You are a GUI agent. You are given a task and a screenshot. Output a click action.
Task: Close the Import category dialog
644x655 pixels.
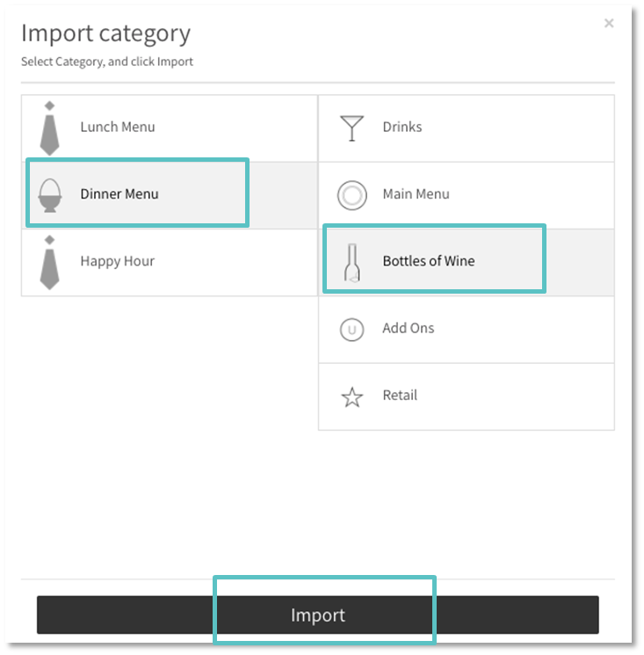click(x=609, y=24)
